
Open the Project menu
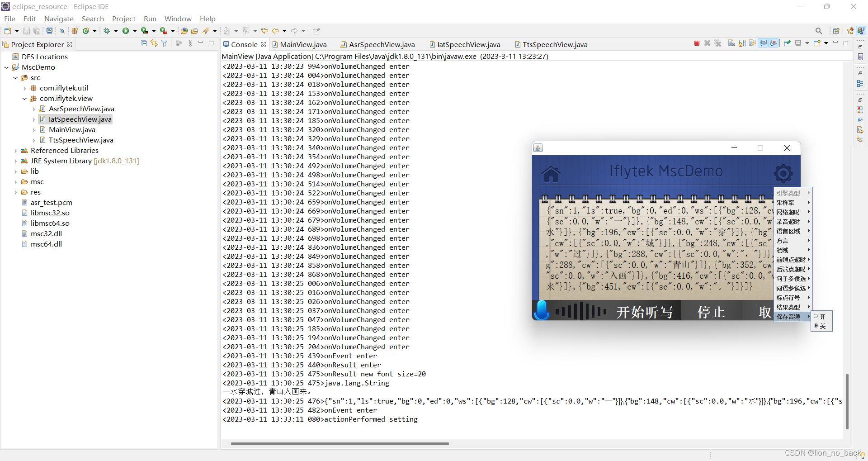coord(123,19)
